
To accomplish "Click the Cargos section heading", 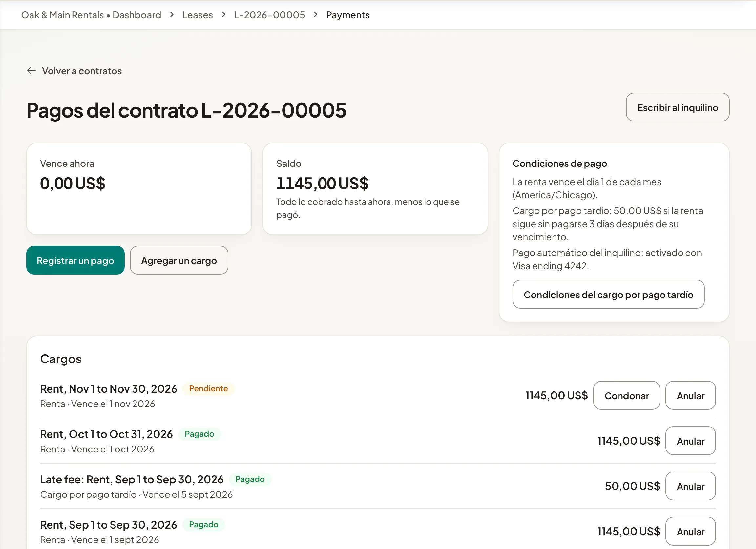I will [61, 359].
